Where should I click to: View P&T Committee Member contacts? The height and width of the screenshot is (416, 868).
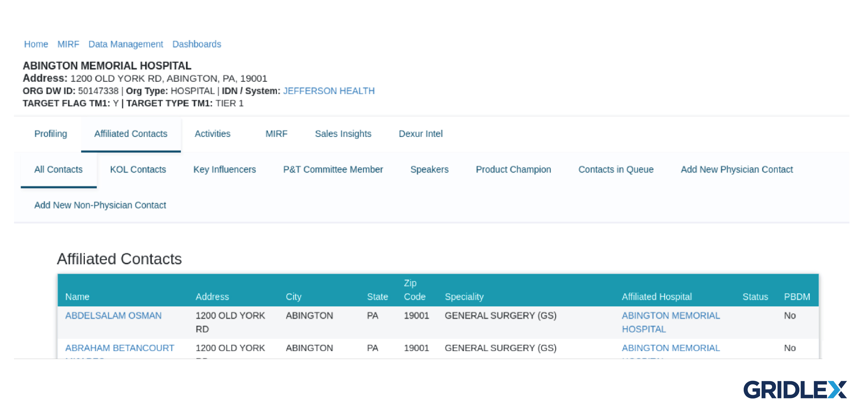coord(333,170)
